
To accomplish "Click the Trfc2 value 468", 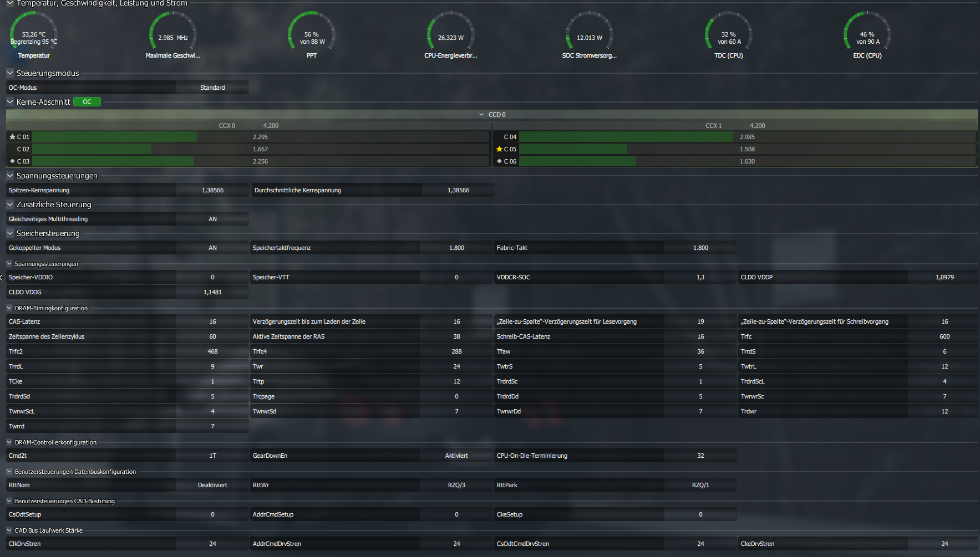I will 212,351.
